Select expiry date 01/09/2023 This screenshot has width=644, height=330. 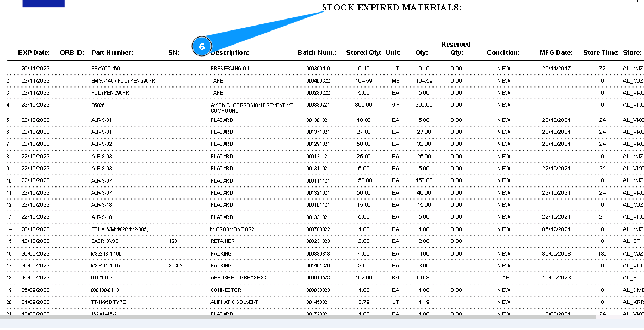click(36, 302)
